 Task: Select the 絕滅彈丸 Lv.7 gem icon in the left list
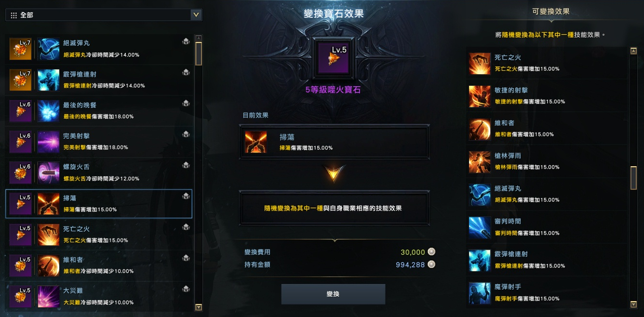click(x=21, y=49)
